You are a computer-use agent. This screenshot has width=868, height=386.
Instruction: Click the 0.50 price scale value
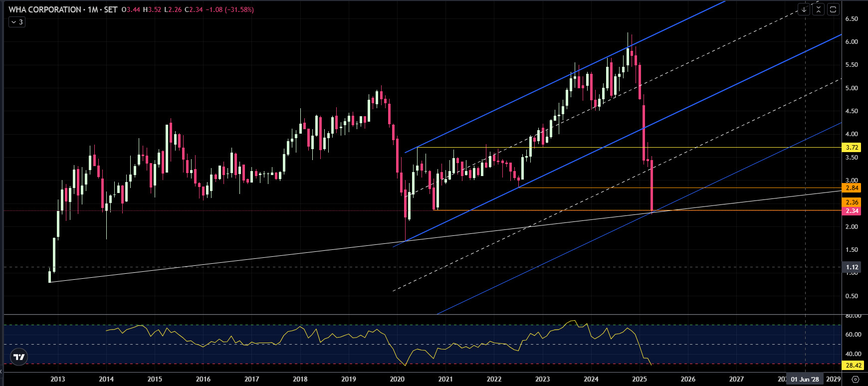pyautogui.click(x=852, y=296)
